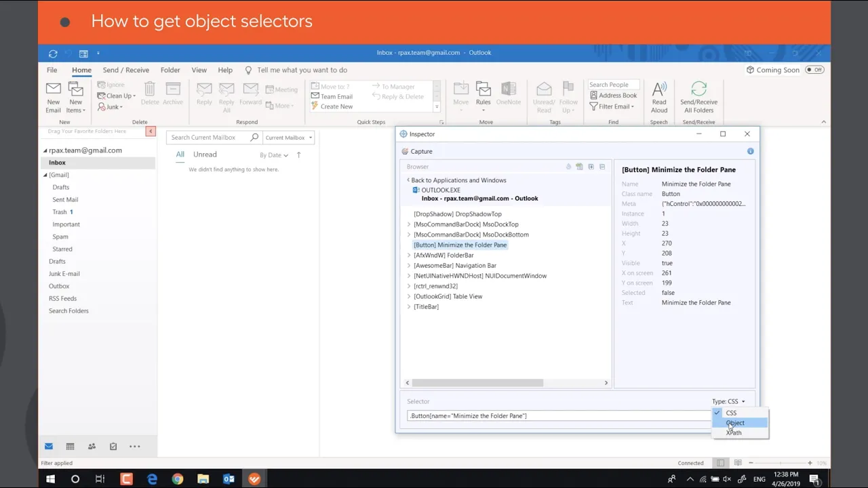
Task: Select XPath in selector type menu
Action: pyautogui.click(x=740, y=432)
